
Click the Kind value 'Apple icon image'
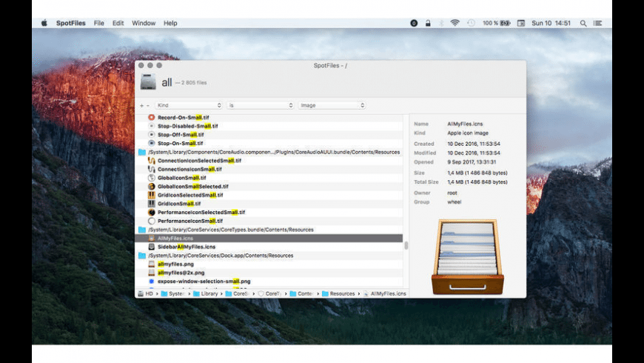click(468, 133)
